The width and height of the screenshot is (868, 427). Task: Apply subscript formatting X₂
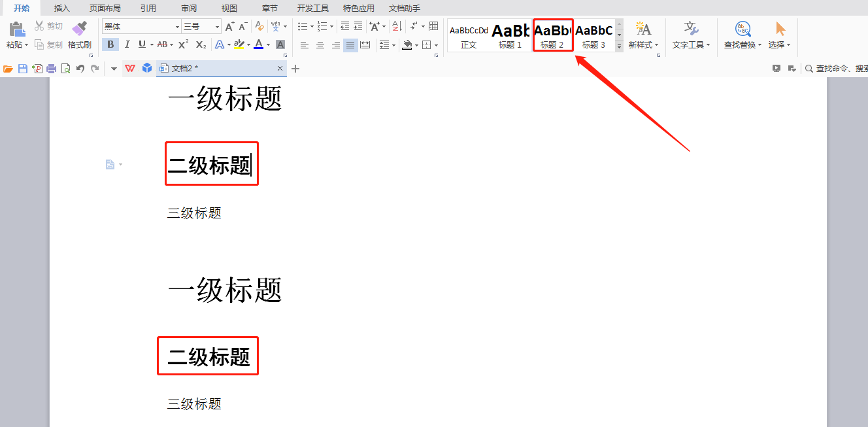click(199, 44)
